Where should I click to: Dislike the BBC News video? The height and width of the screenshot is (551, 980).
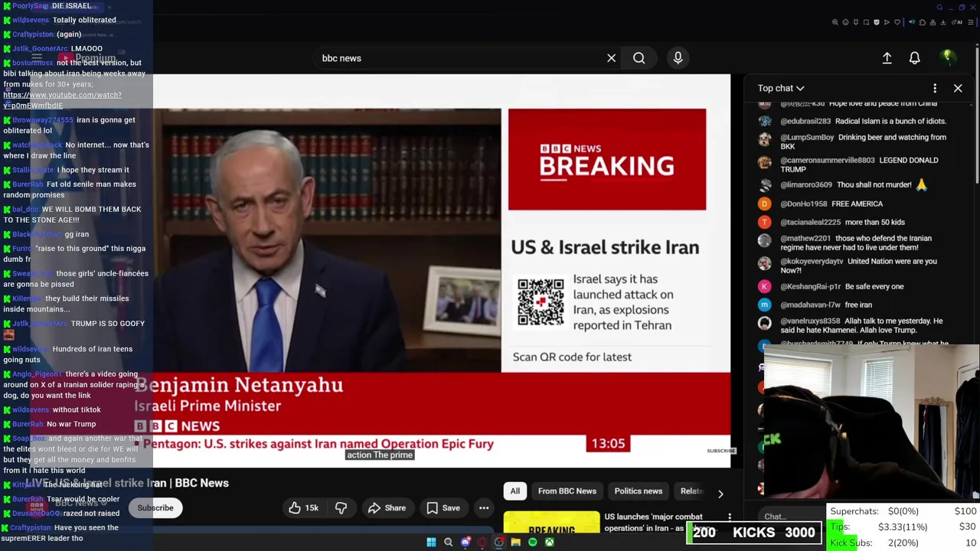coord(341,507)
